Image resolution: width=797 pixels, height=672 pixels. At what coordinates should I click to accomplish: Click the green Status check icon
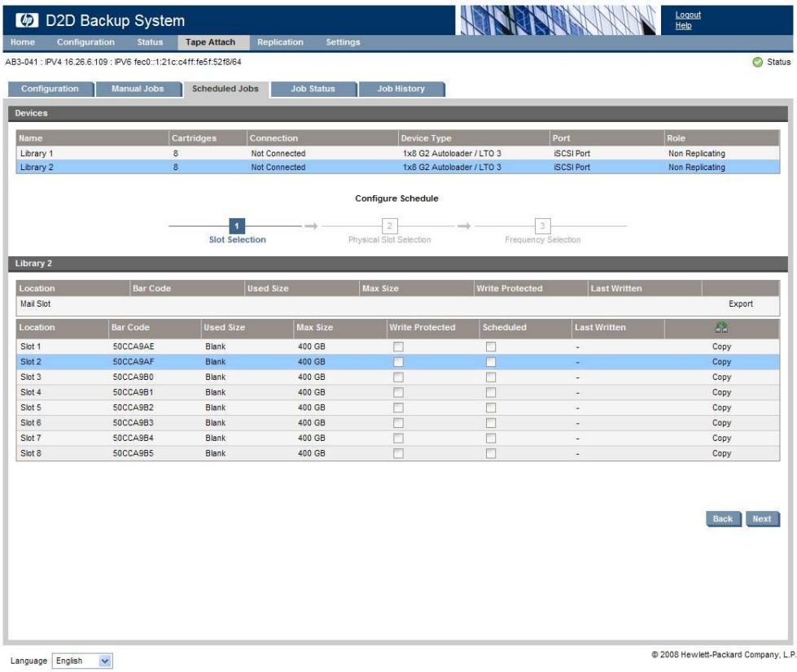[x=757, y=62]
